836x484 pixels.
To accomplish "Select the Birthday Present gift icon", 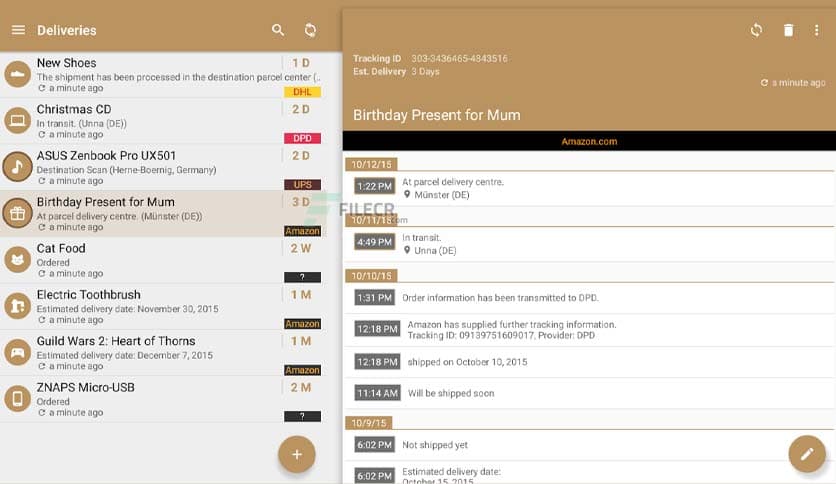I will coord(18,213).
